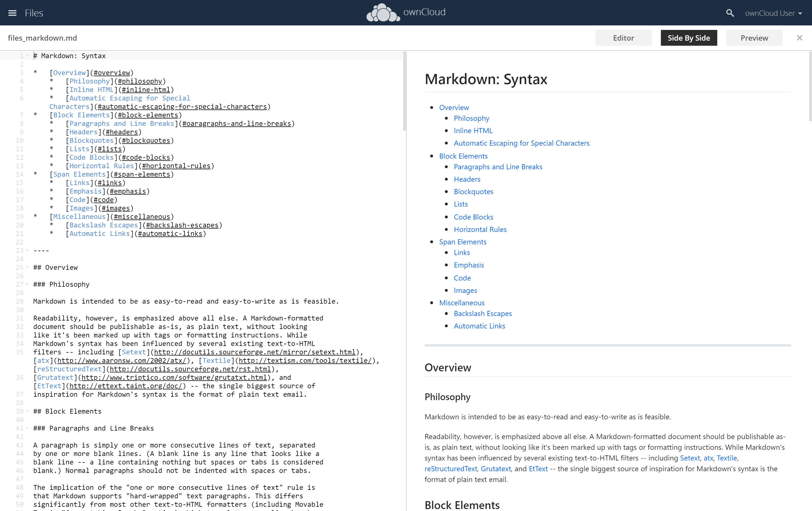The image size is (812, 511).
Task: Collapse the fold arrow at line 1
Action: [27, 56]
